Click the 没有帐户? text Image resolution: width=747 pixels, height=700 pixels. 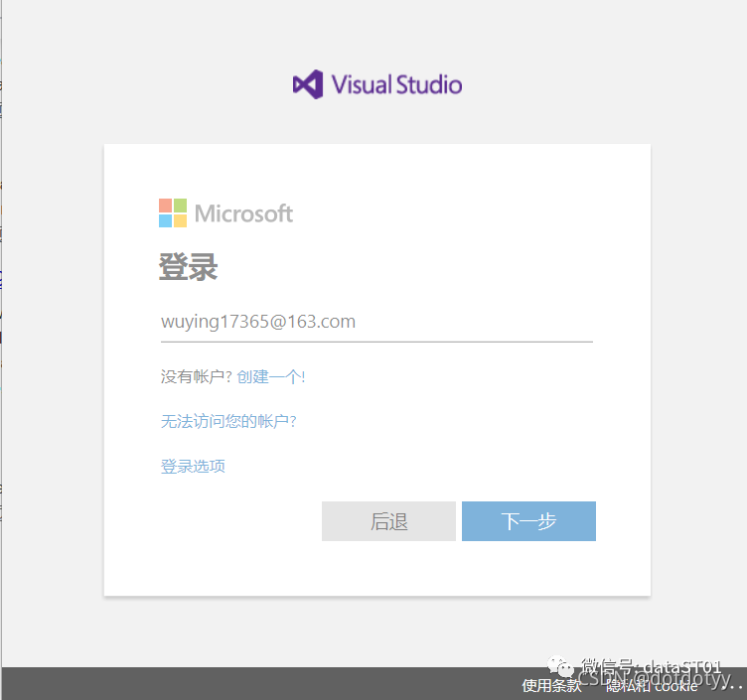(x=197, y=377)
